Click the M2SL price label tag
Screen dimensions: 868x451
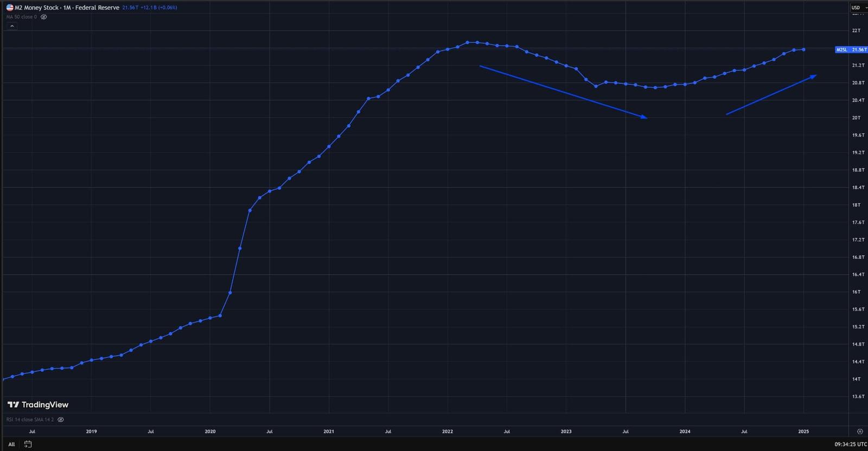pos(851,50)
